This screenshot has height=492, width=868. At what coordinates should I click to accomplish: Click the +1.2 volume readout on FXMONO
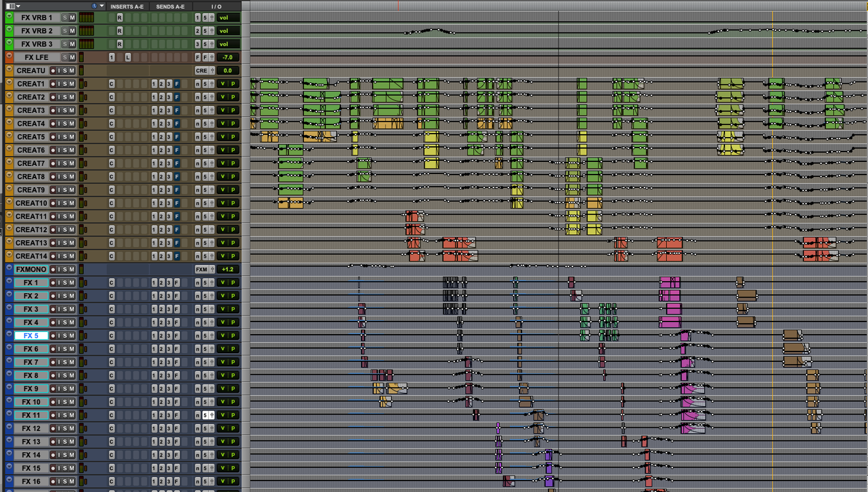(x=228, y=269)
